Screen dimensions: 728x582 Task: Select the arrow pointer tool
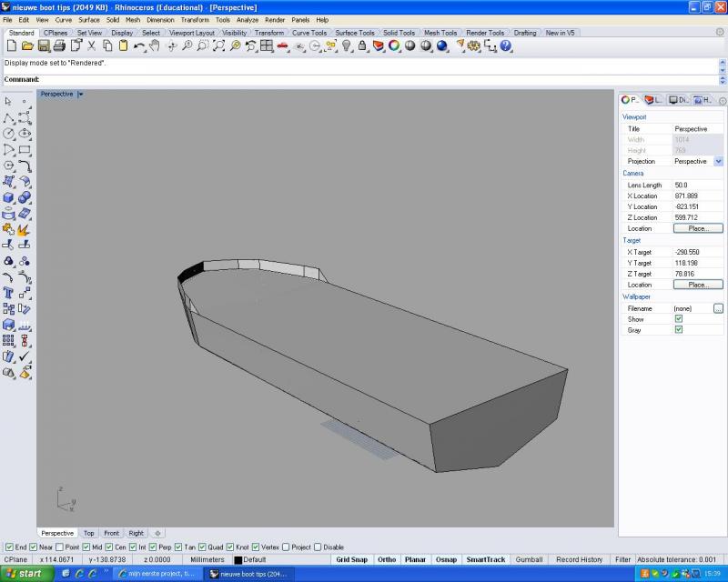pyautogui.click(x=8, y=101)
